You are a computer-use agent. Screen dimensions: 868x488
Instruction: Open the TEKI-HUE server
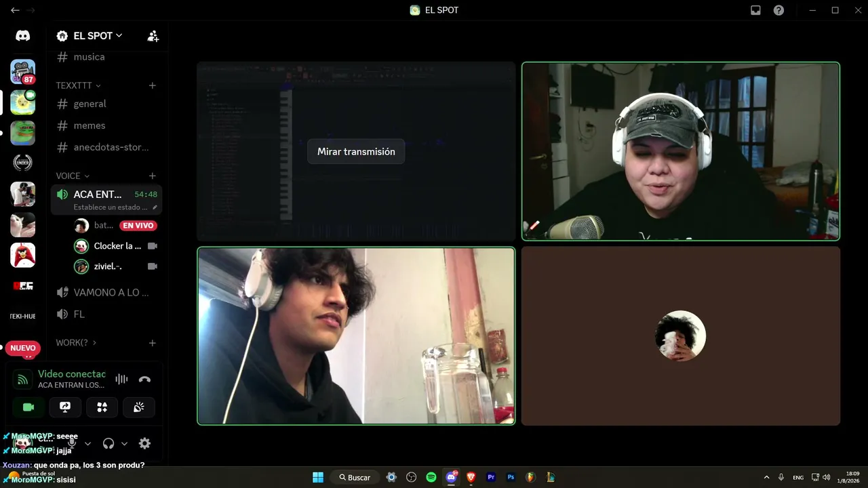[23, 316]
